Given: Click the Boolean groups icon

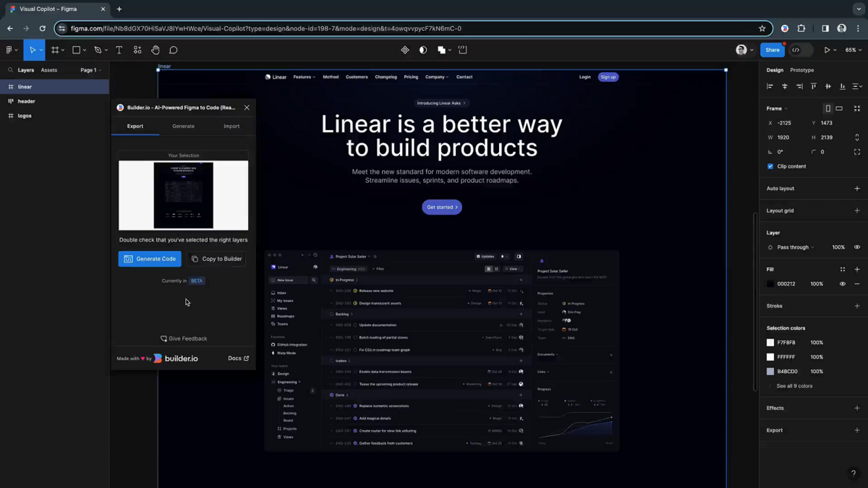Looking at the screenshot, I should [441, 50].
